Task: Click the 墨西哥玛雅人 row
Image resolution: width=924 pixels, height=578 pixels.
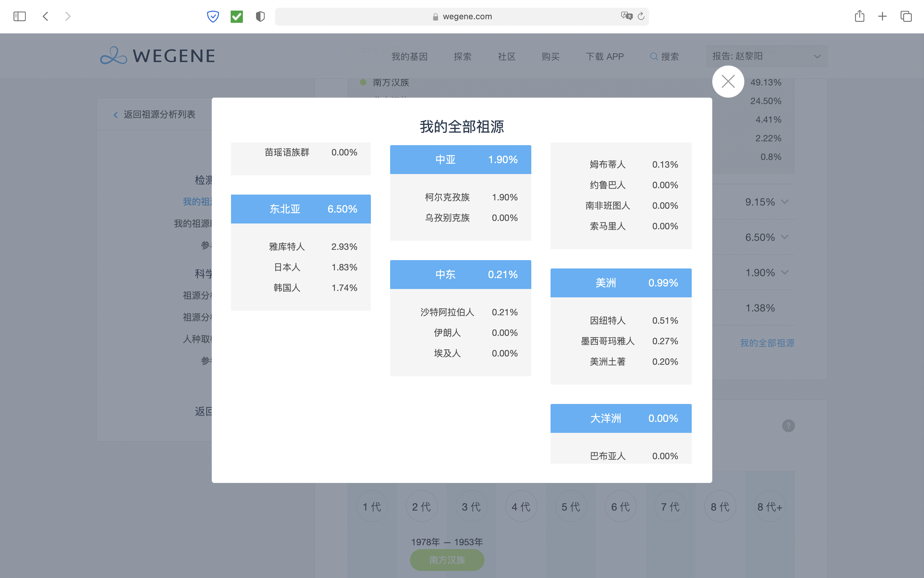Action: tap(621, 341)
